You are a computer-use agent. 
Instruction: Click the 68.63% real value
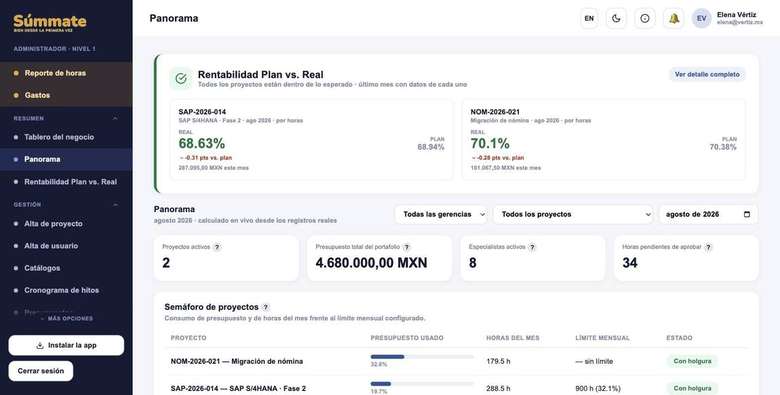click(x=201, y=144)
